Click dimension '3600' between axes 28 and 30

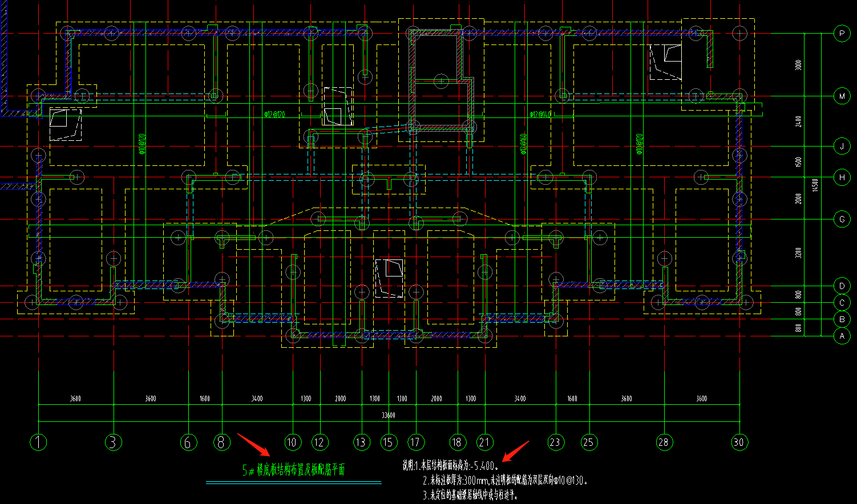[702, 399]
